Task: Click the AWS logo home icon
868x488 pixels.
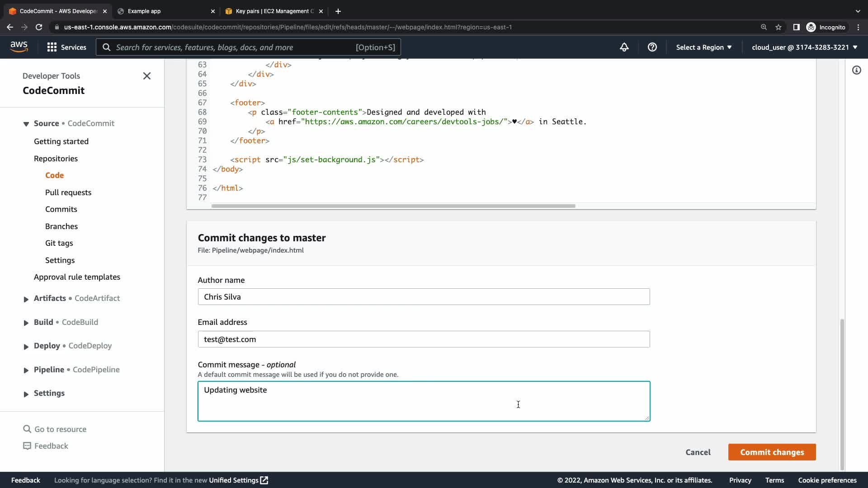Action: point(19,47)
